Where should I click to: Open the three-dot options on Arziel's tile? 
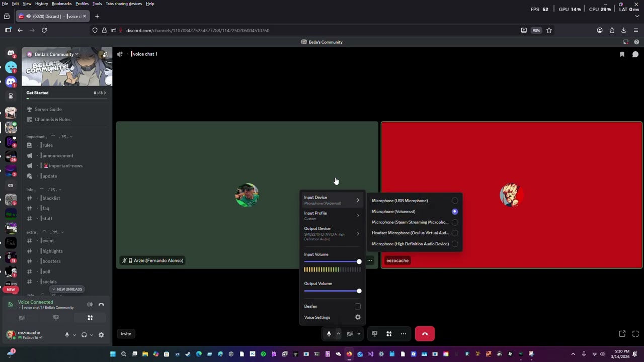pyautogui.click(x=370, y=260)
